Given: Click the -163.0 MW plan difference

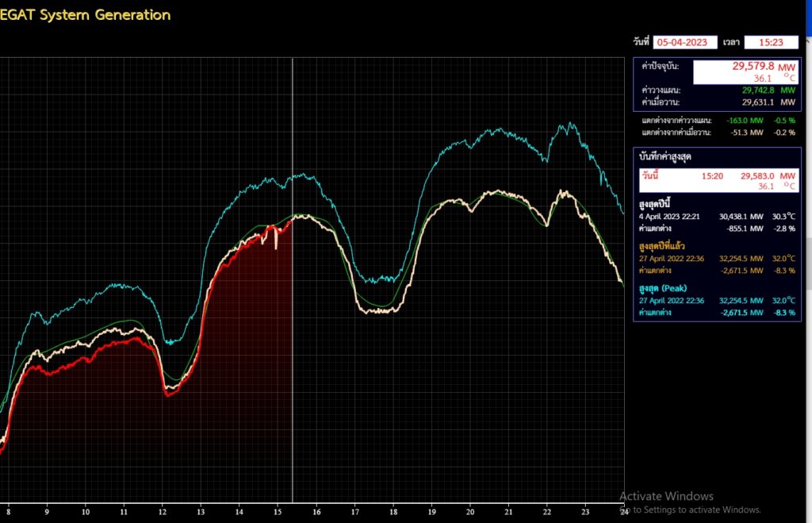Looking at the screenshot, I should pos(747,121).
